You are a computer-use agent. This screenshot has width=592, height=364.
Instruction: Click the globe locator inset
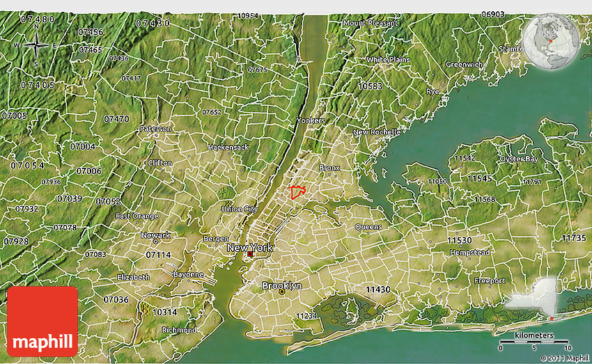click(x=550, y=42)
